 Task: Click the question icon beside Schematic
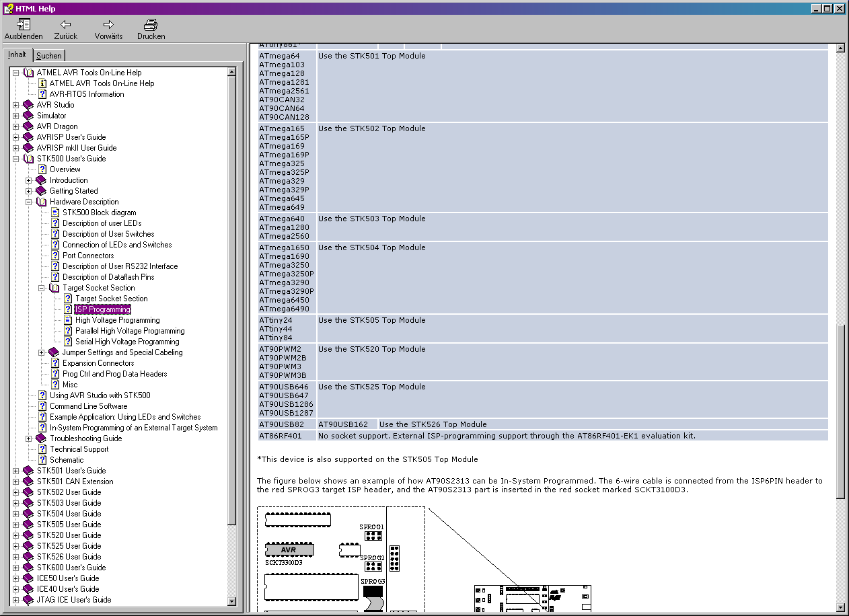coord(42,460)
